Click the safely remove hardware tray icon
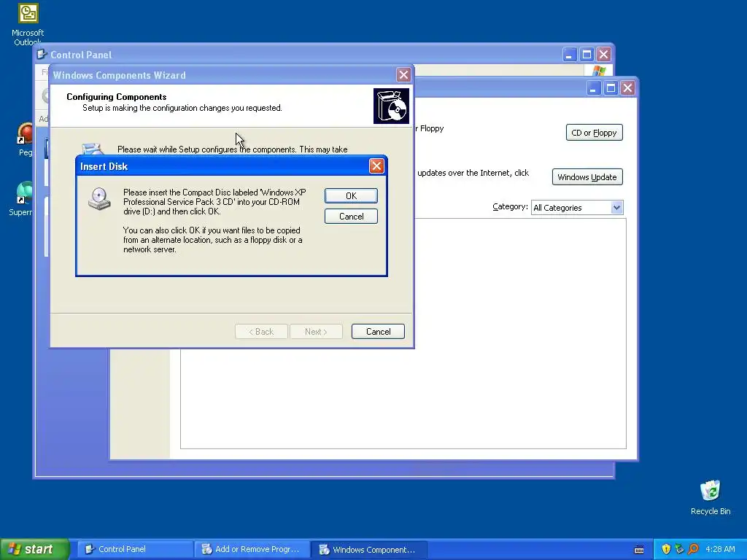 coord(679,549)
